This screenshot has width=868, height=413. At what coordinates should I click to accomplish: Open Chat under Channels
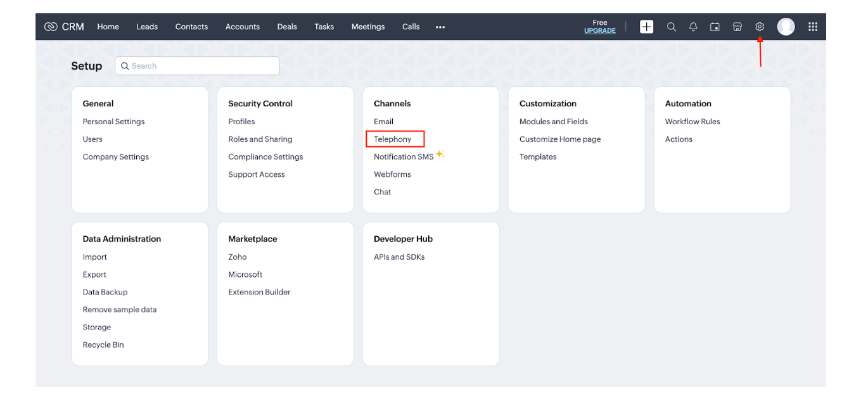pyautogui.click(x=382, y=192)
